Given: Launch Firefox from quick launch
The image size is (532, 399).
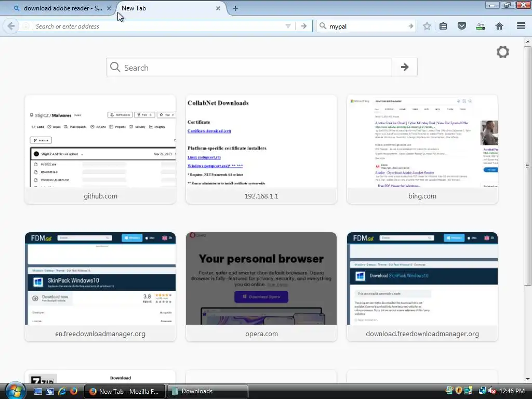Looking at the screenshot, I should click(74, 391).
